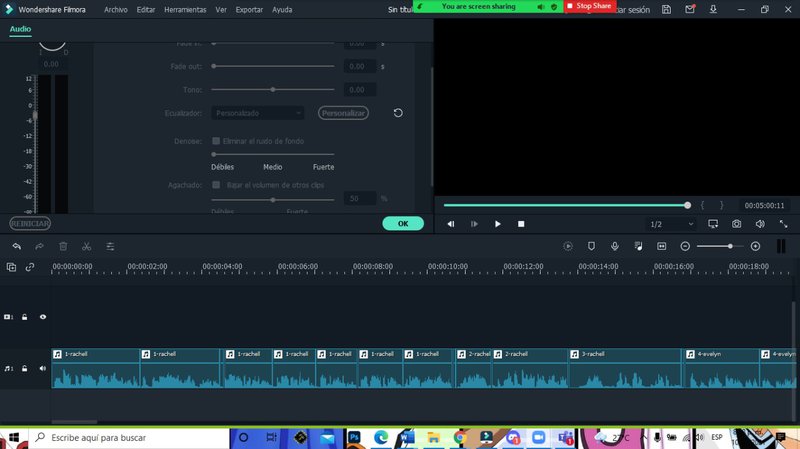Click the zoom in plus icon on timeline

pyautogui.click(x=755, y=246)
